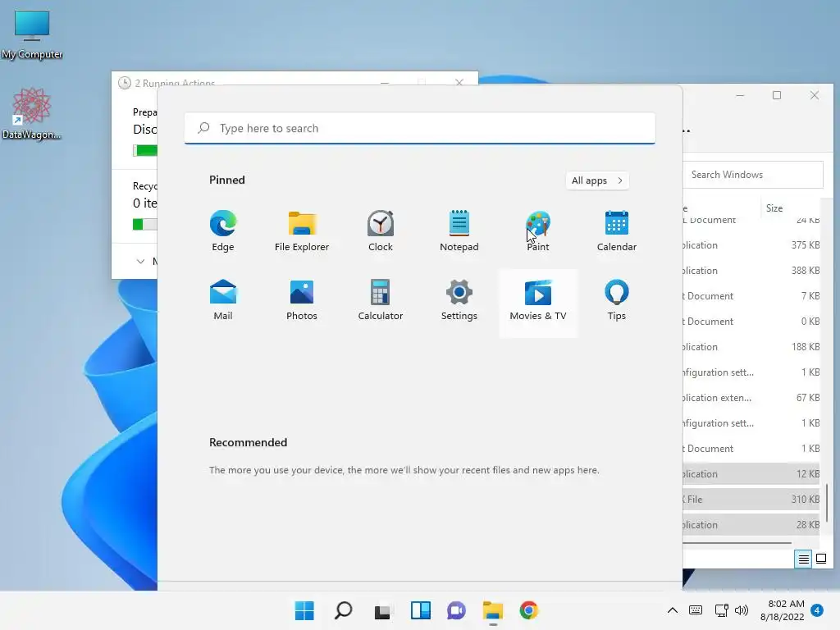840x630 pixels.
Task: Focus the Type here to search box
Action: (420, 128)
